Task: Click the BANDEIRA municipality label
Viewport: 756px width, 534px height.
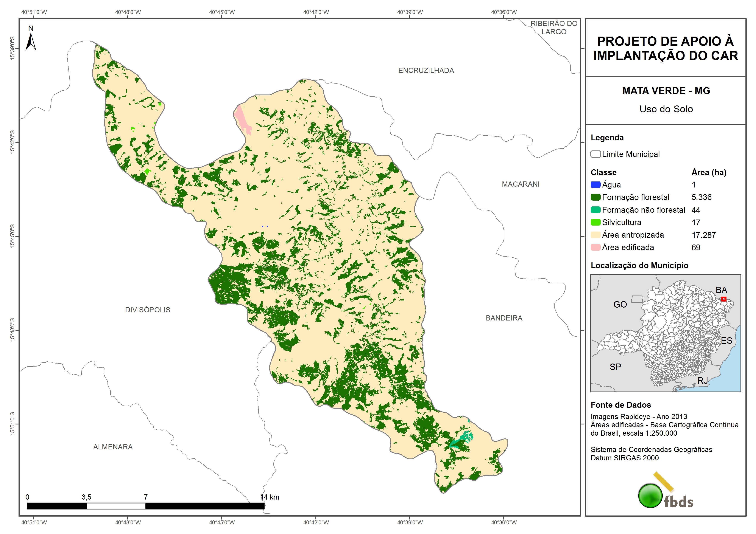Action: point(504,318)
